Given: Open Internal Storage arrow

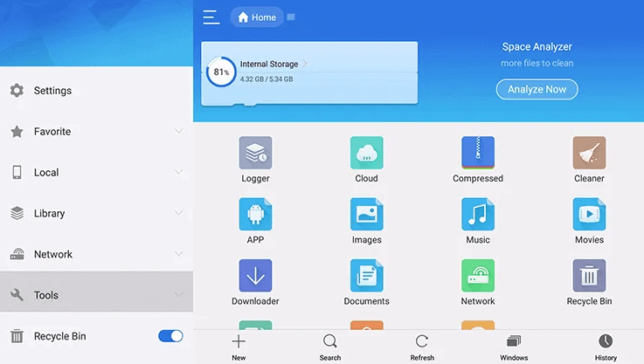Looking at the screenshot, I should pos(305,64).
